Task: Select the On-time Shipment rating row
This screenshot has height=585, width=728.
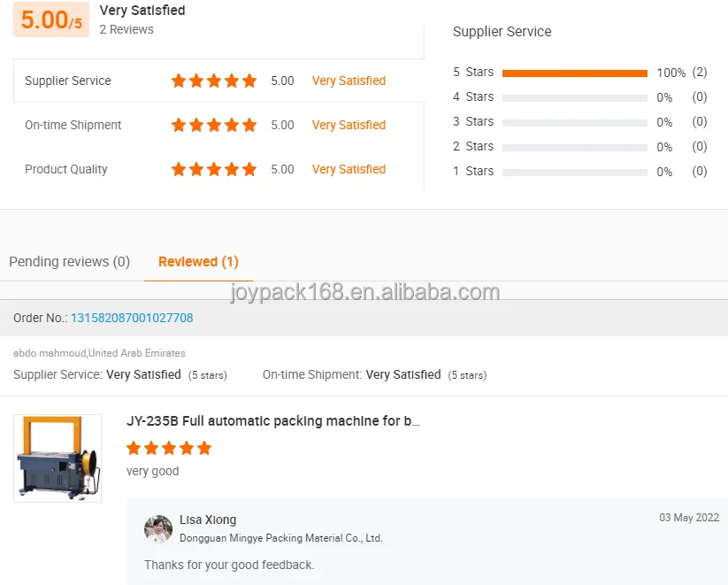Action: coord(218,125)
